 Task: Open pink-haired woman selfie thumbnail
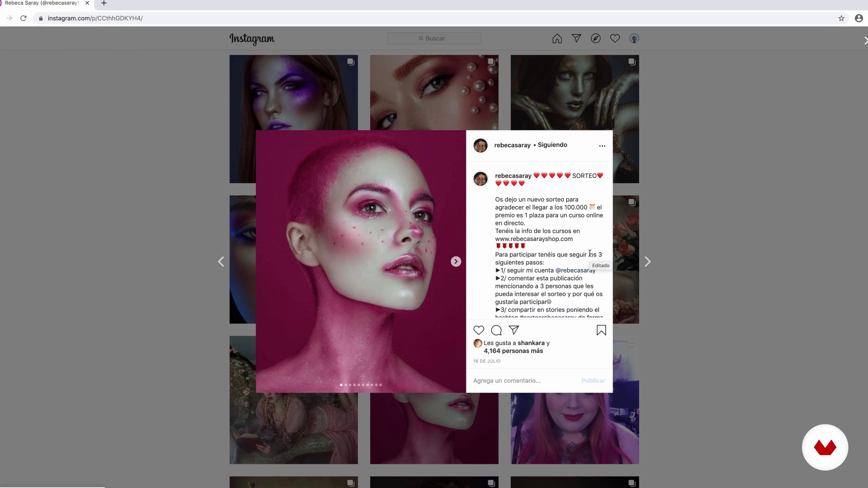tap(575, 428)
